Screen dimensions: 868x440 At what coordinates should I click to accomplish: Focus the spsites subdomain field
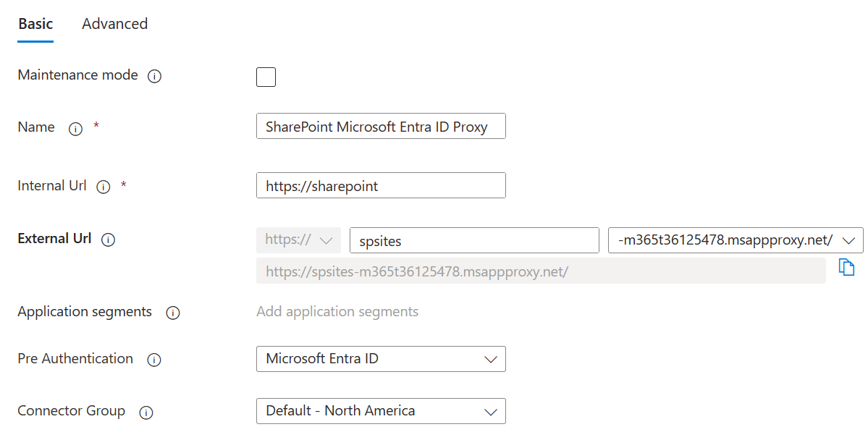pos(474,240)
